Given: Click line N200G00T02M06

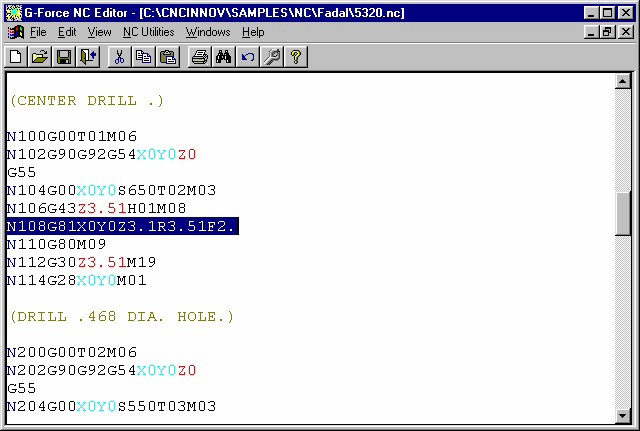Looking at the screenshot, I should tap(72, 352).
